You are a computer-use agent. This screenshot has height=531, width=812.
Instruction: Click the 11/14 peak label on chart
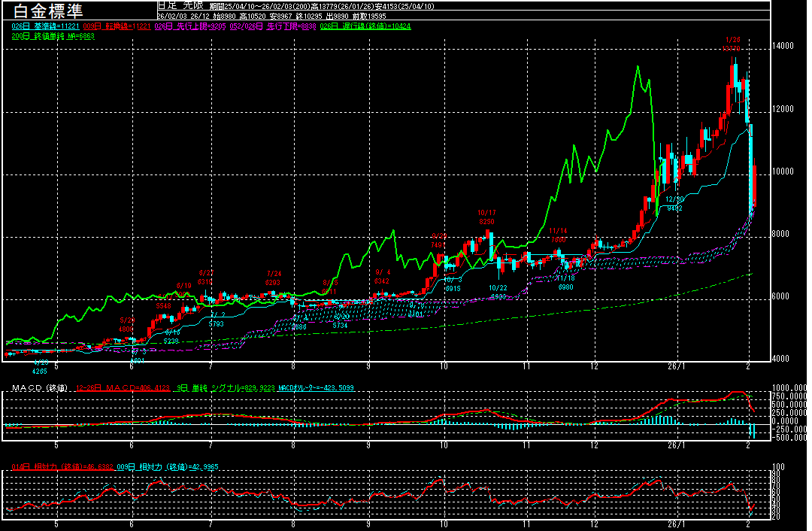[x=558, y=231]
